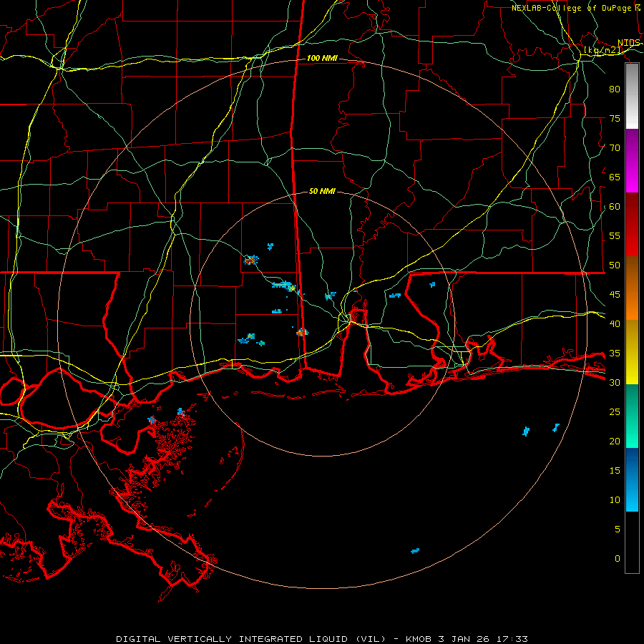Select the black bottom segment of the color scale
This screenshot has height=644, width=644.
(x=632, y=542)
